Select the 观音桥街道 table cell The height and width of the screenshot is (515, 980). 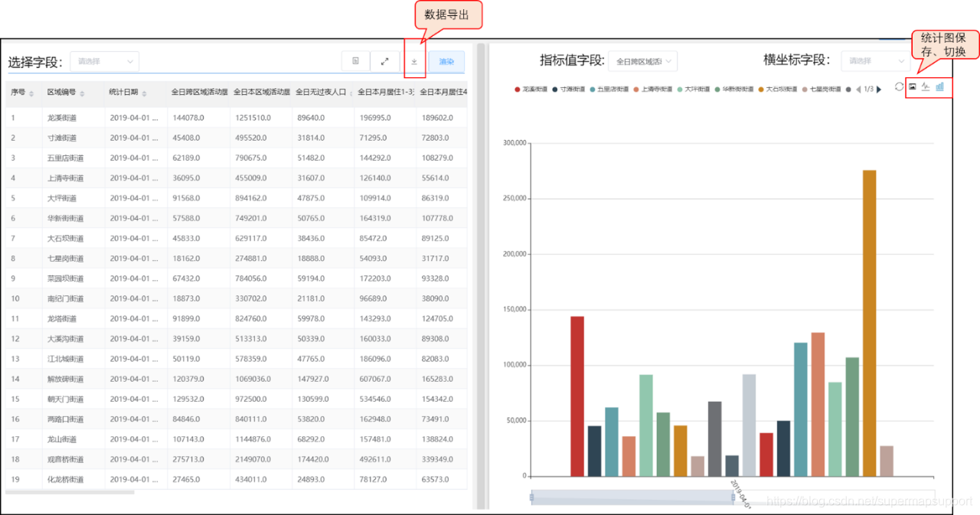74,459
